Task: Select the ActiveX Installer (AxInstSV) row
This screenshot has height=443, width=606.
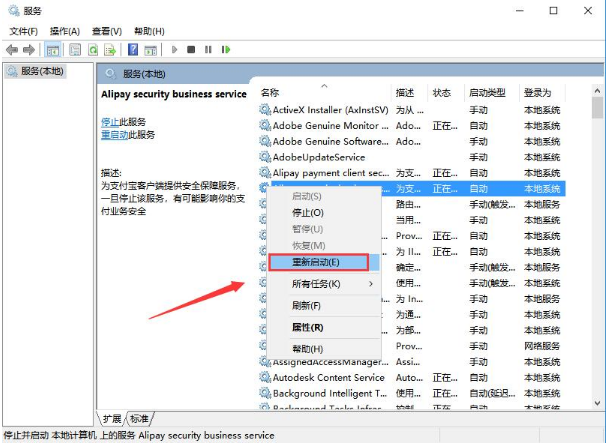Action: pyautogui.click(x=412, y=110)
